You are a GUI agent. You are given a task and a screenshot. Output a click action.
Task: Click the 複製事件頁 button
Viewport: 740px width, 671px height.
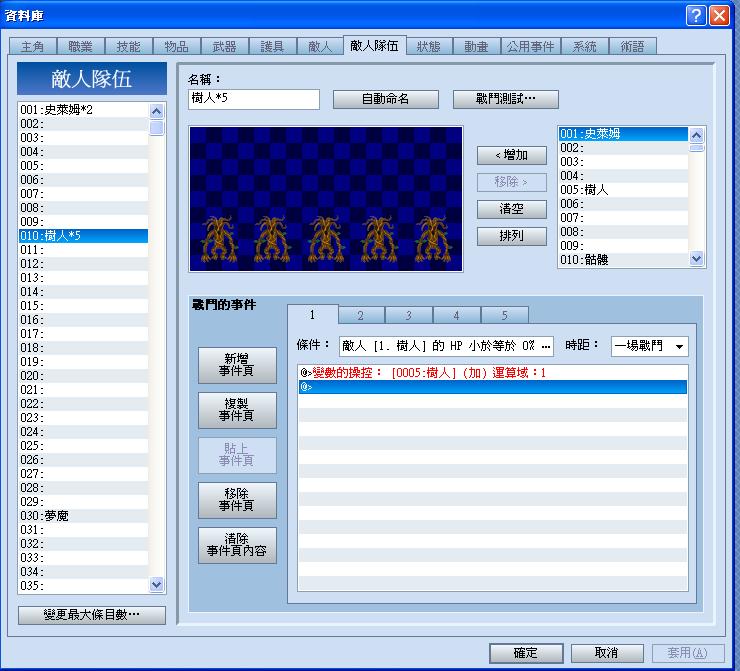237,410
